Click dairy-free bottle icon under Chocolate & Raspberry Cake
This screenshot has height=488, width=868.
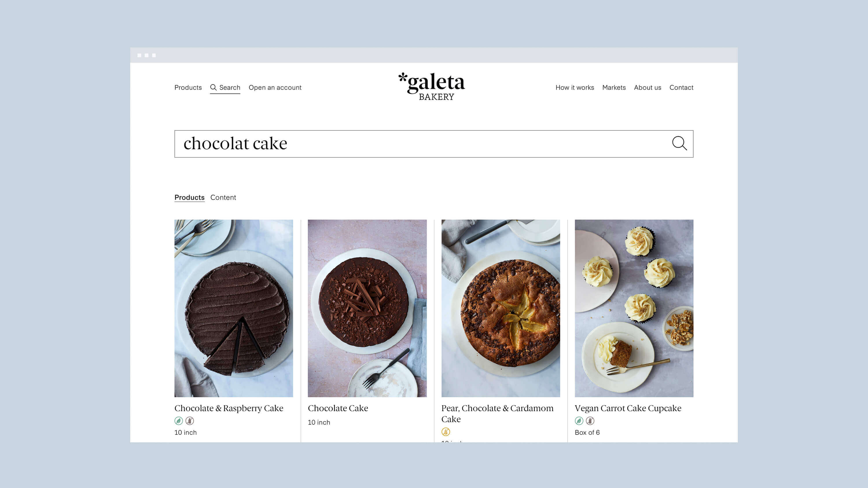tap(190, 421)
